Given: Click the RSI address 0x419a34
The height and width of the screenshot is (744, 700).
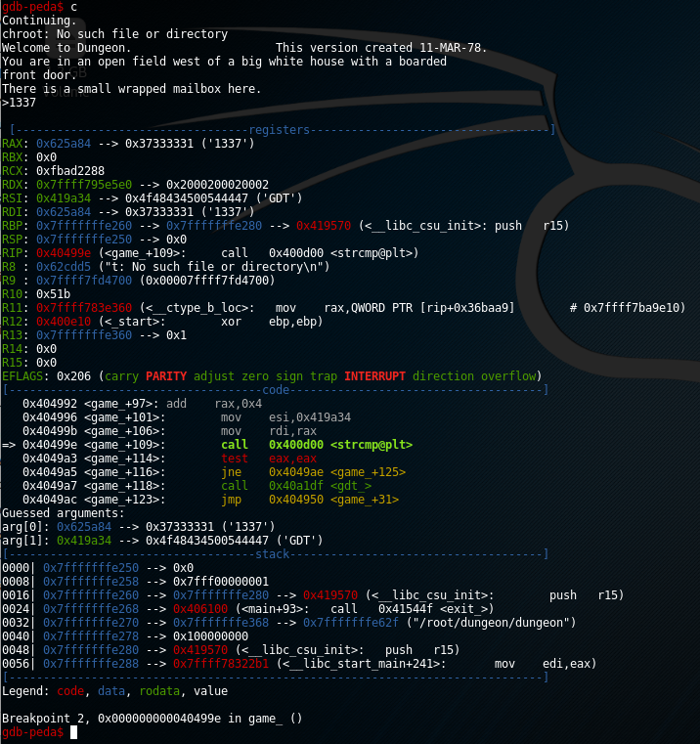Looking at the screenshot, I should click(x=64, y=198).
